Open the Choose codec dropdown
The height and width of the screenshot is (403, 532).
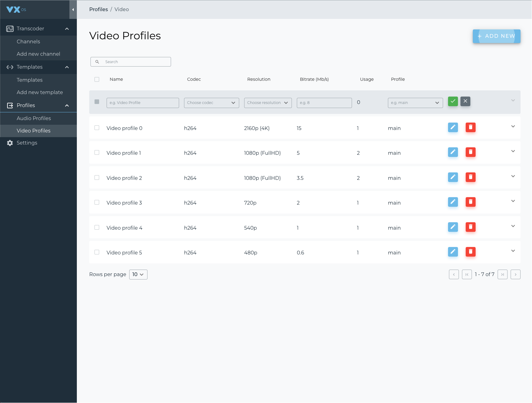coord(212,103)
